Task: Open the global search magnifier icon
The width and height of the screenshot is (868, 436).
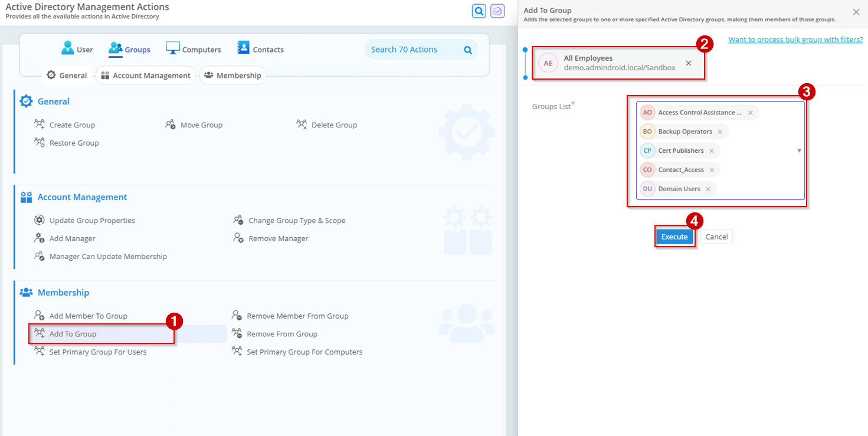Action: point(479,11)
